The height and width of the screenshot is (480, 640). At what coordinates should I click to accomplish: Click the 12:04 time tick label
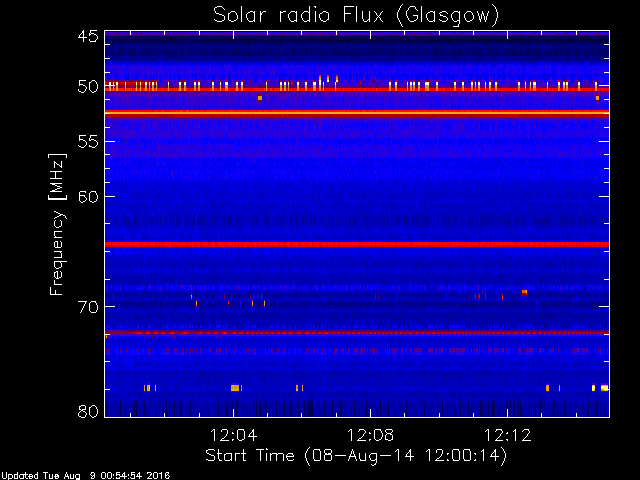click(233, 435)
